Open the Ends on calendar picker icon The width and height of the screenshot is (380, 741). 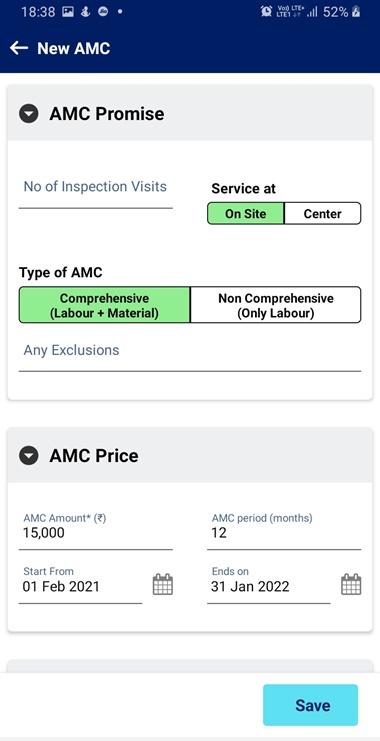coord(351,585)
